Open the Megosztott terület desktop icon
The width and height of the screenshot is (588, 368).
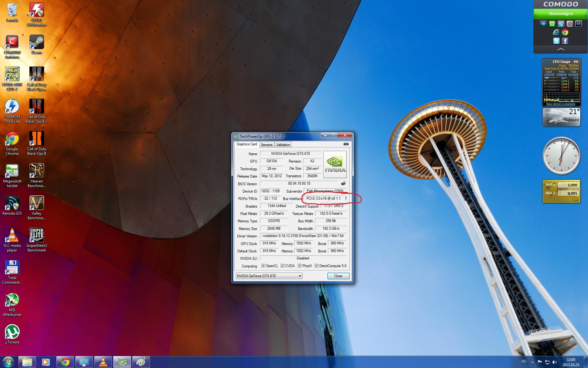[12, 175]
